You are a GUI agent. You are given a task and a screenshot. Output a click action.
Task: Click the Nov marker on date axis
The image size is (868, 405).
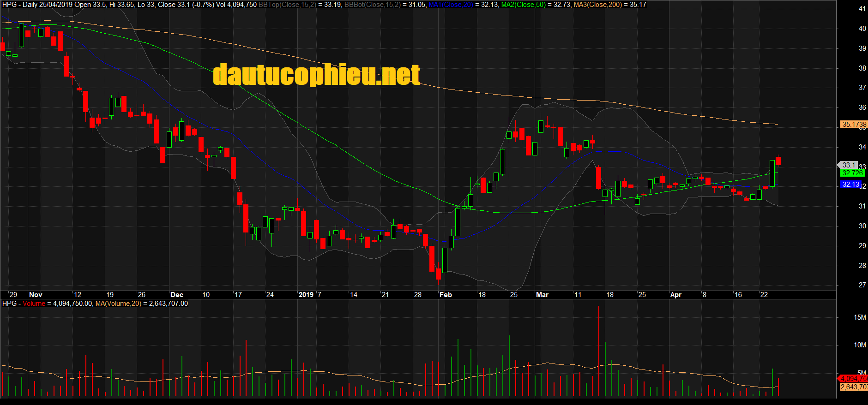point(36,295)
